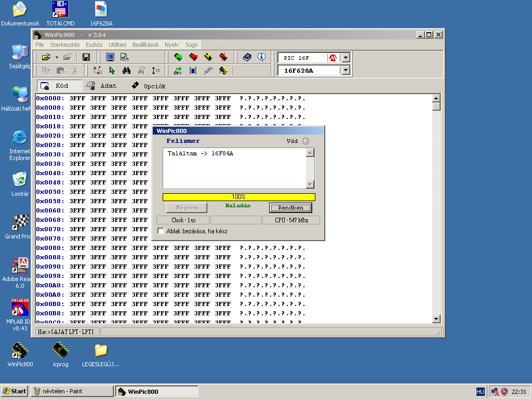
Task: Select the MPLAB IDE v8.43 desktop icon
Action: 20,315
